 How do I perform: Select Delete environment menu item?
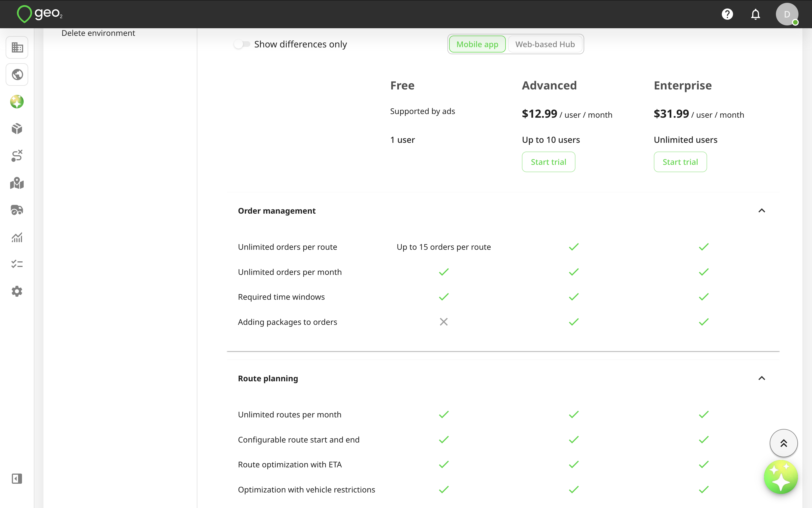pyautogui.click(x=98, y=33)
